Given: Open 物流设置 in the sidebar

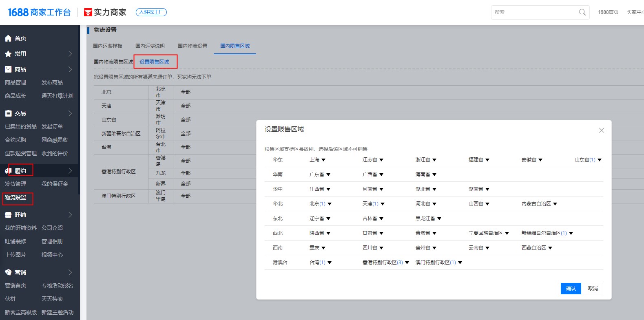Looking at the screenshot, I should [x=15, y=198].
